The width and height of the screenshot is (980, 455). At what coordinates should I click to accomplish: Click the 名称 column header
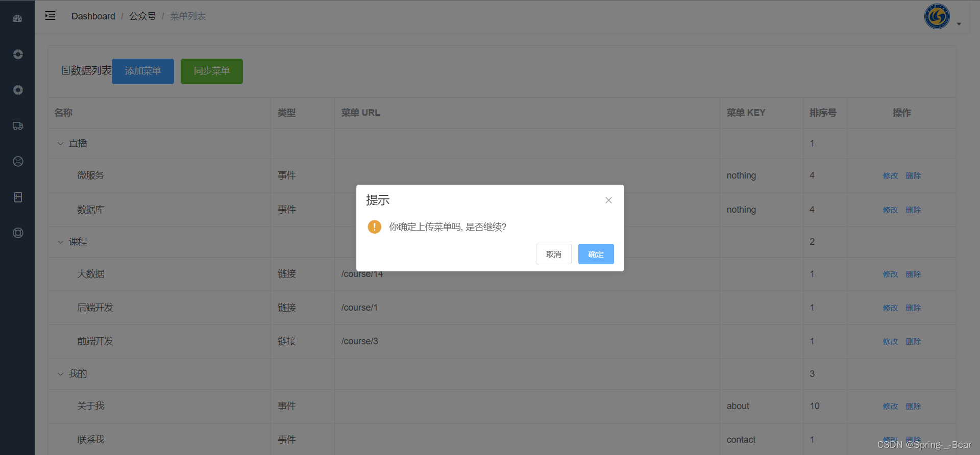click(159, 113)
